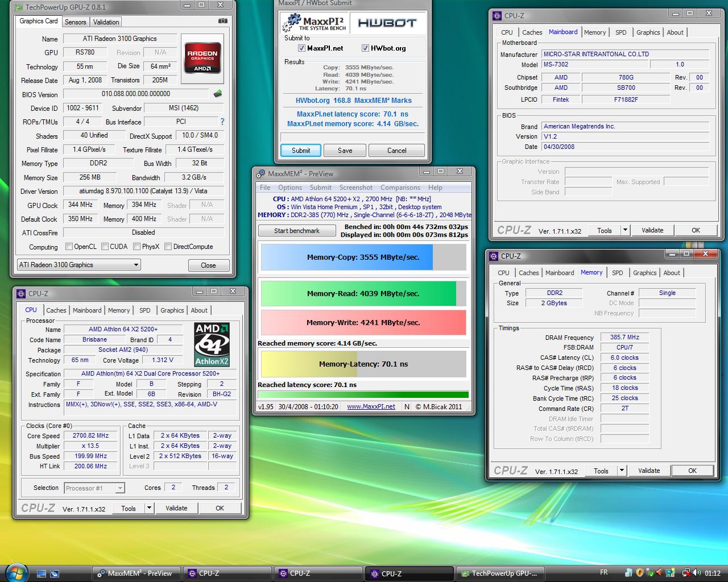This screenshot has width=728, height=582.
Task: Open the www.MaxxPI.net link
Action: 371,406
